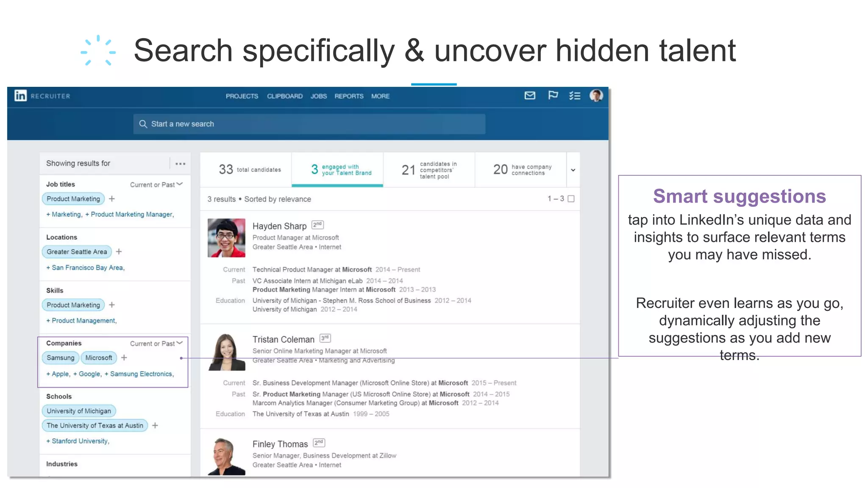Click Tristan Coleman's 3rd degree badge

[325, 338]
